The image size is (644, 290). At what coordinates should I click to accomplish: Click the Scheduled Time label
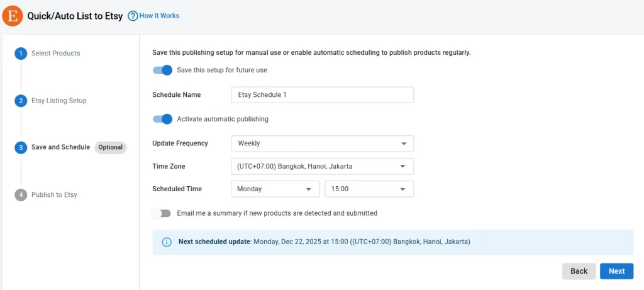177,189
